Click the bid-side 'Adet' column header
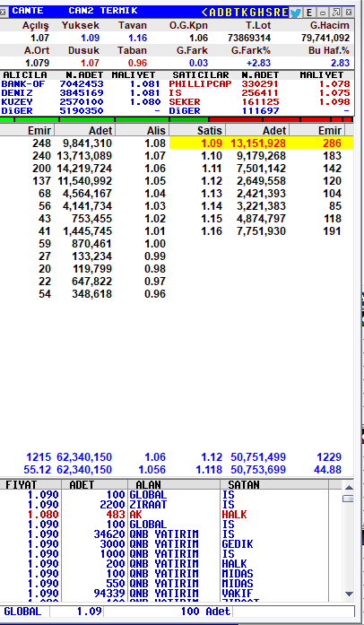The image size is (364, 625). [x=85, y=130]
